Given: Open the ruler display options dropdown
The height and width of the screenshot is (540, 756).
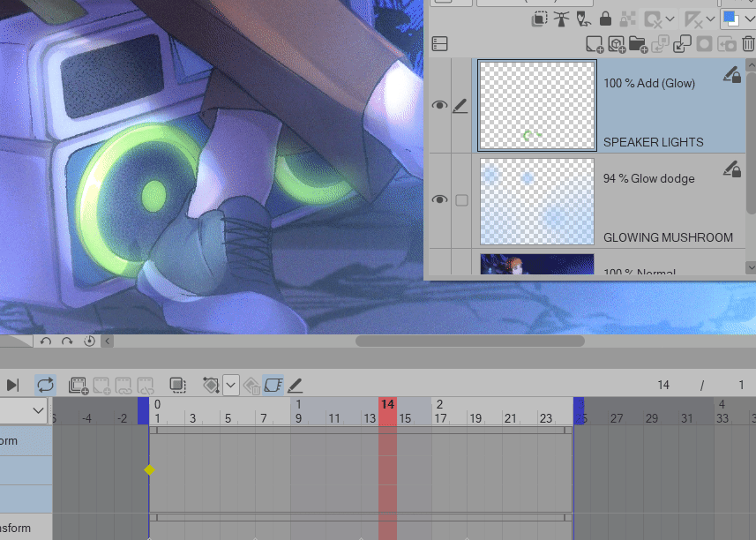Looking at the screenshot, I should click(x=710, y=19).
